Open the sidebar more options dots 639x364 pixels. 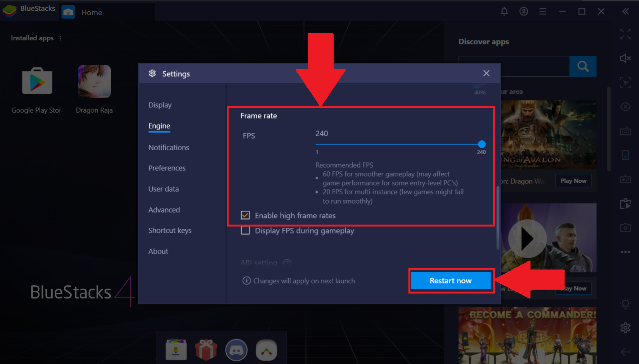[625, 252]
